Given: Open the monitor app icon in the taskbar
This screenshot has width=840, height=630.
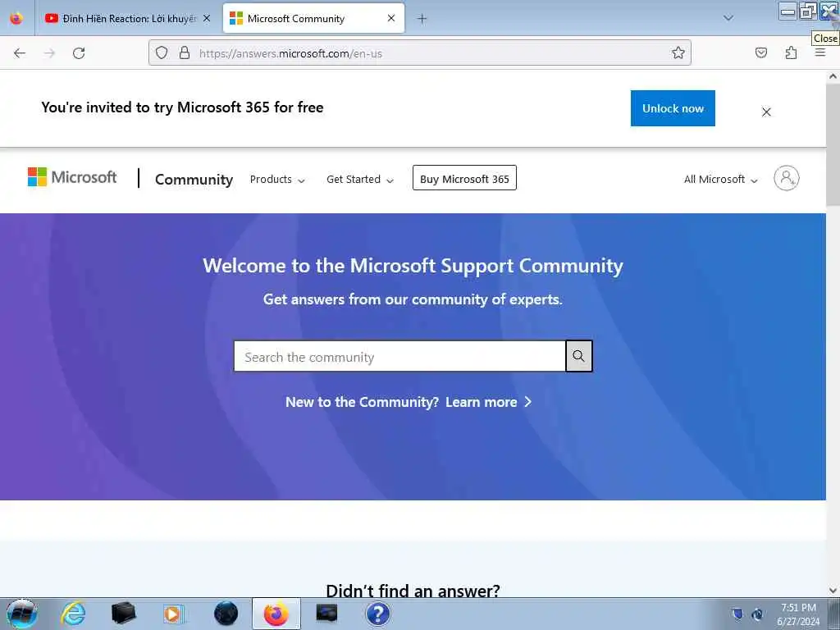Looking at the screenshot, I should click(326, 614).
